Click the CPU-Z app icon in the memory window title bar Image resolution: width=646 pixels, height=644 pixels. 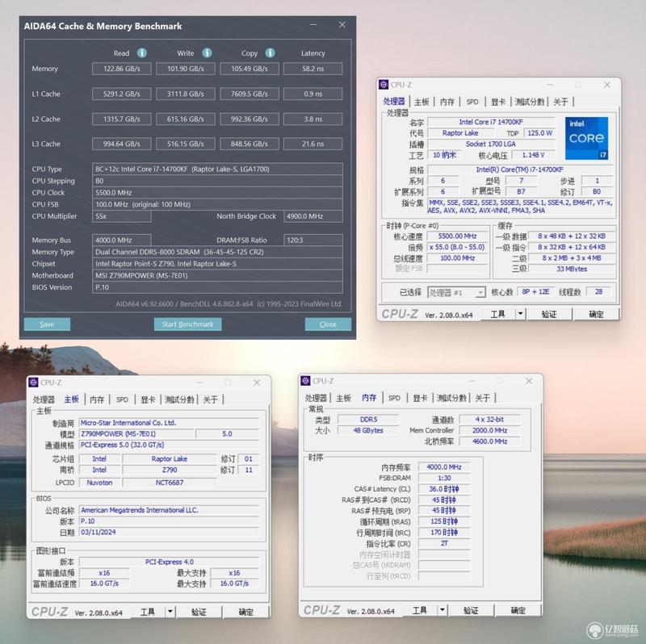coord(305,380)
